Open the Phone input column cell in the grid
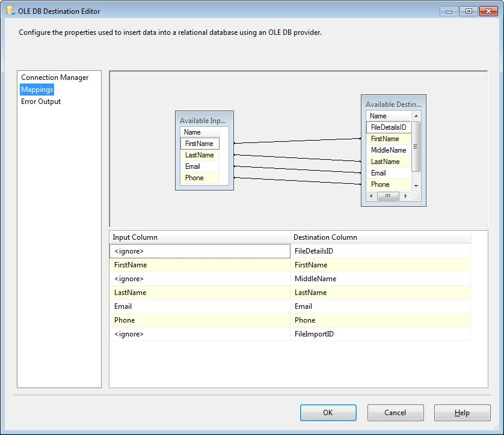This screenshot has width=504, height=435. (200, 320)
